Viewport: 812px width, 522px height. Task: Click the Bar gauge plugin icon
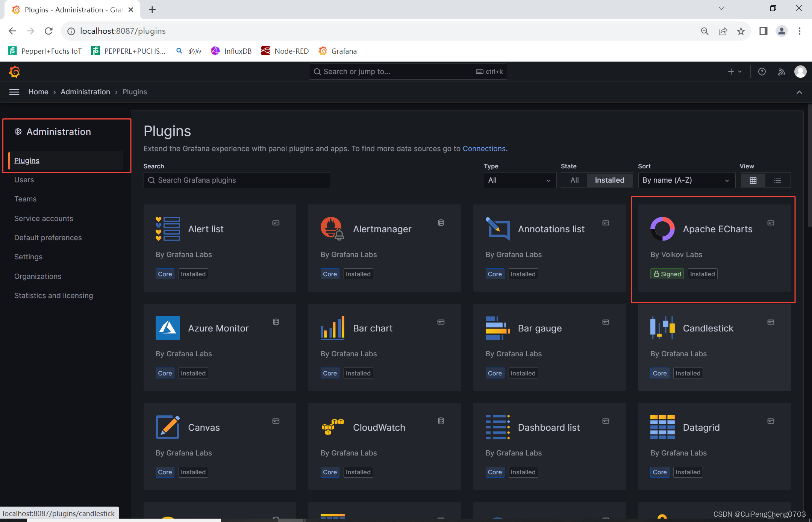pyautogui.click(x=498, y=328)
